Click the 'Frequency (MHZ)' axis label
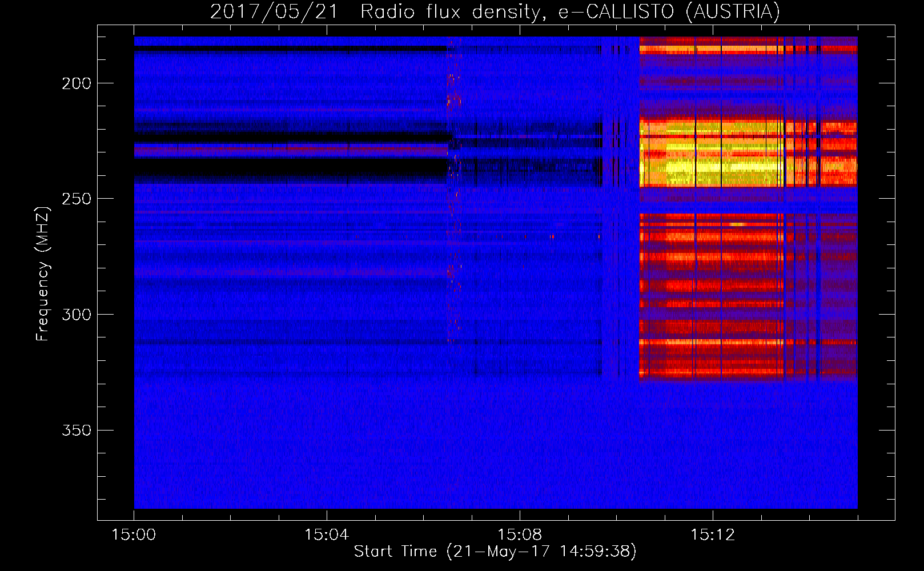This screenshot has height=571, width=924. click(43, 274)
